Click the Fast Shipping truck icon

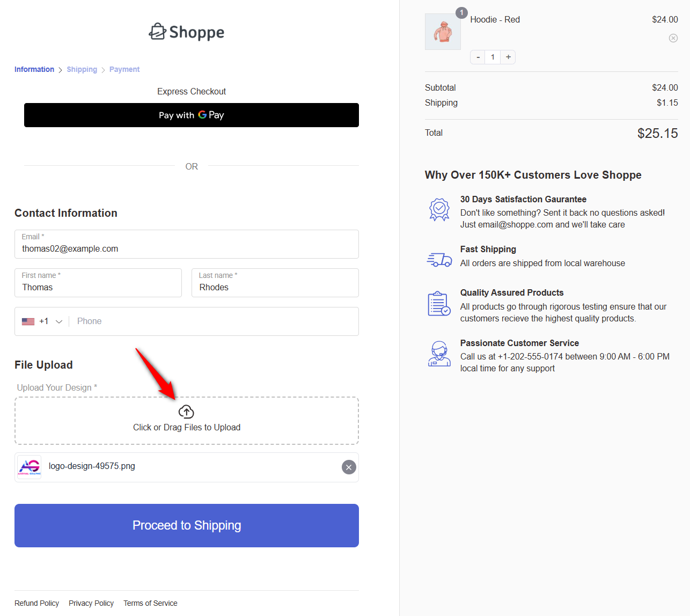pyautogui.click(x=439, y=260)
